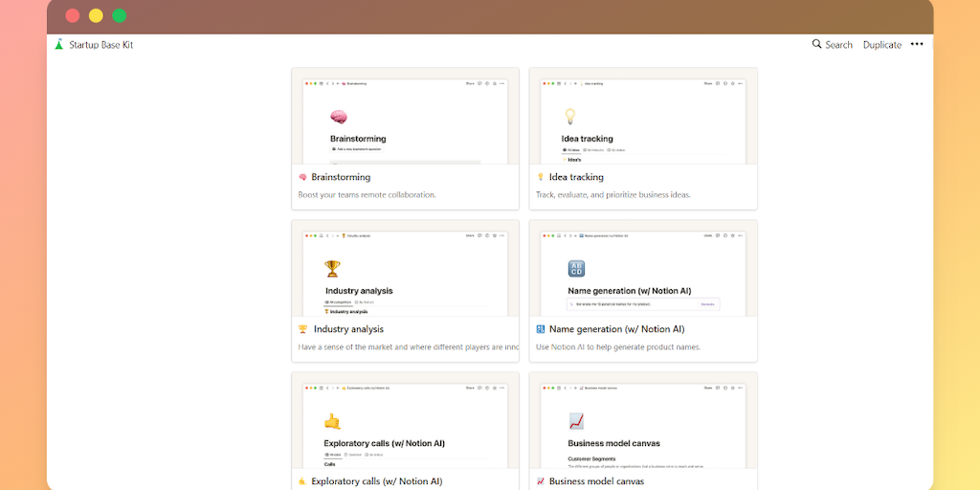Viewport: 980px width, 490px height.
Task: Click the green Startup Base Kit logo icon
Action: click(58, 44)
